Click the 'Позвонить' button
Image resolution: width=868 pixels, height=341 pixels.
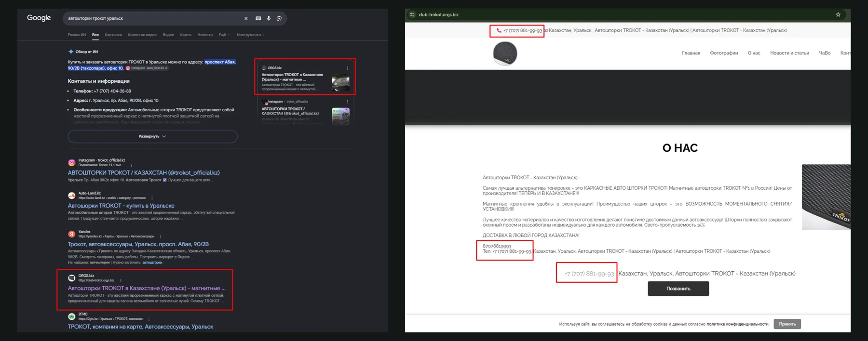tap(678, 289)
